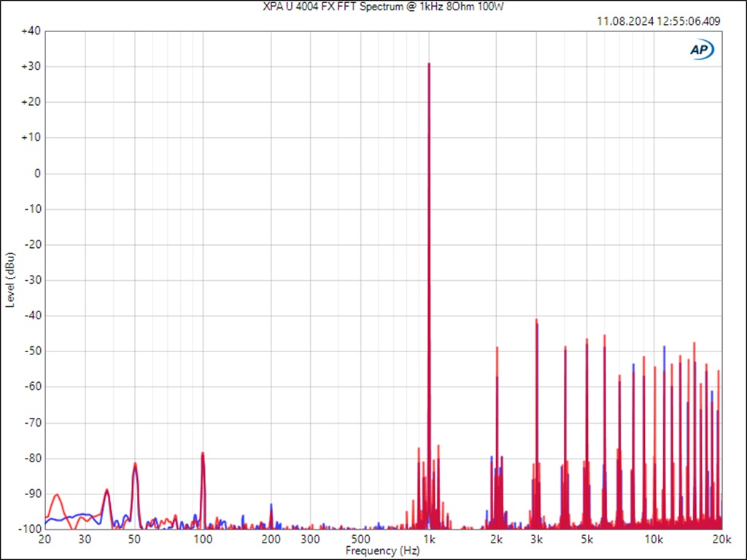Pick the '-70' level axis label
Viewport: 747px width, 560px height.
tap(32, 423)
